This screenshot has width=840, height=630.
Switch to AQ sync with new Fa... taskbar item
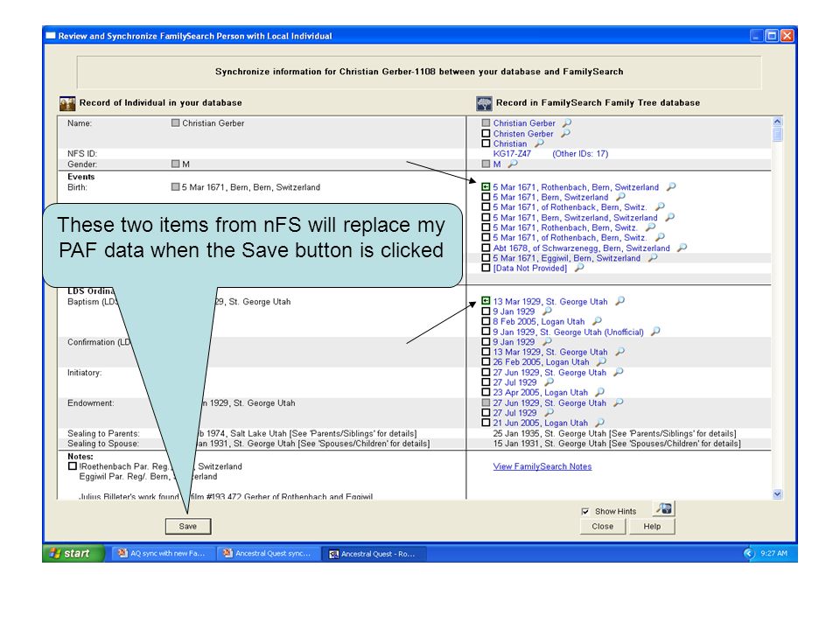click(x=163, y=553)
